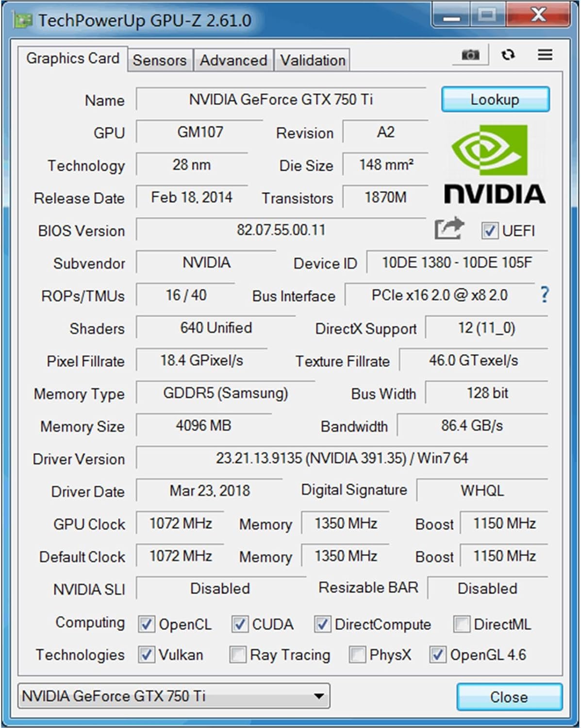581x728 pixels.
Task: Click the refresh icon
Action: [508, 55]
